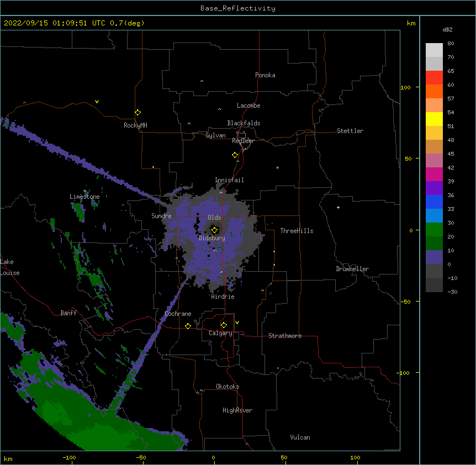Image resolution: width=476 pixels, height=465 pixels.
Task: Select the -10 dBZ dark gray swatch
Action: click(x=434, y=285)
